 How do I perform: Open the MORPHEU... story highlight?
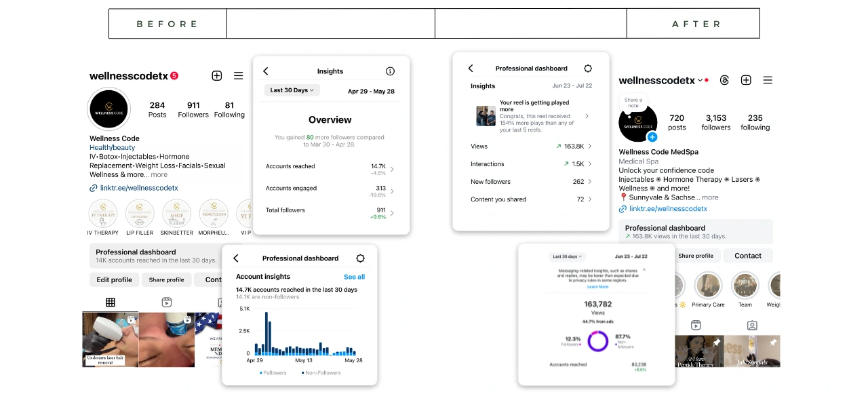click(x=213, y=214)
